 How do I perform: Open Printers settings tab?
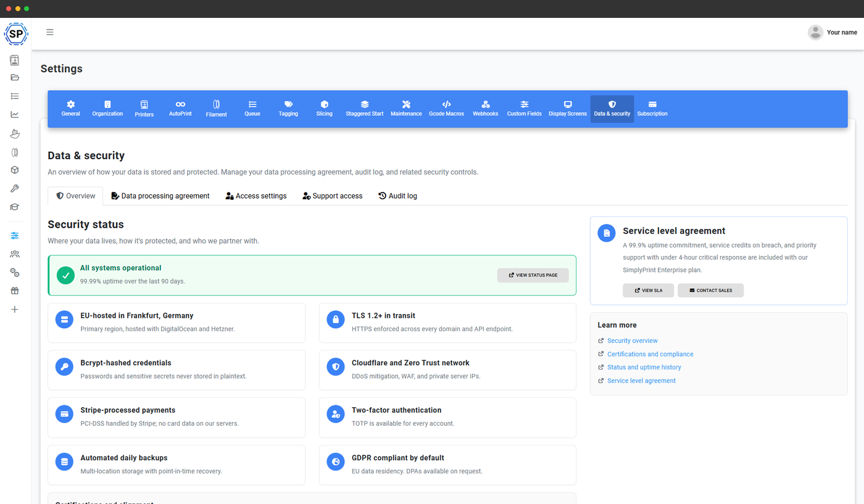144,109
